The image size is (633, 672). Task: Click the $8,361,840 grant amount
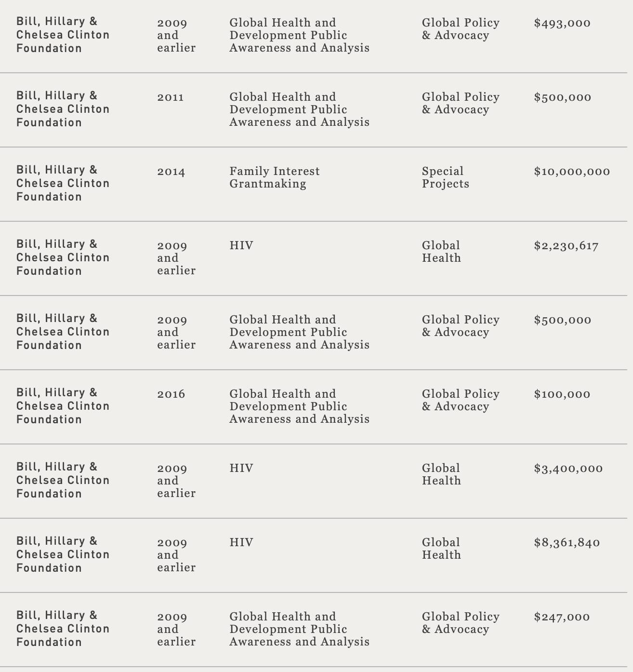(567, 543)
